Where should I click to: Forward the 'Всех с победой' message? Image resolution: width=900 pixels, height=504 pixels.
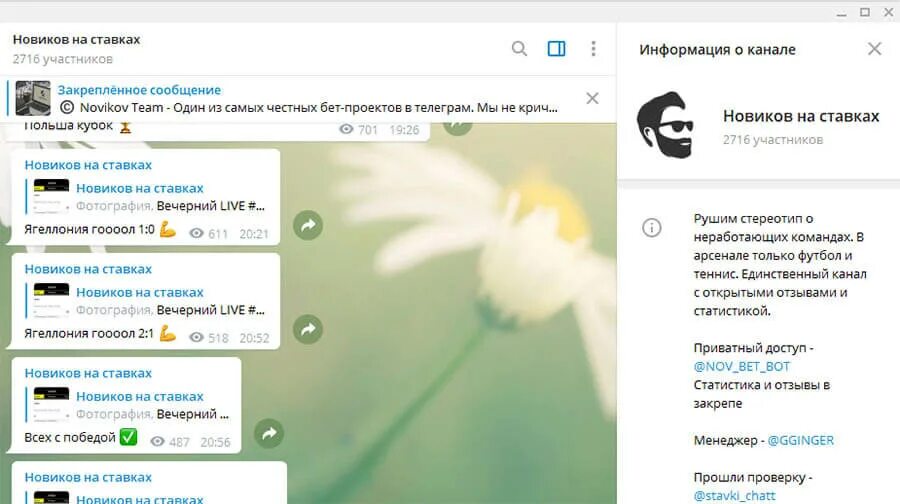tap(269, 433)
